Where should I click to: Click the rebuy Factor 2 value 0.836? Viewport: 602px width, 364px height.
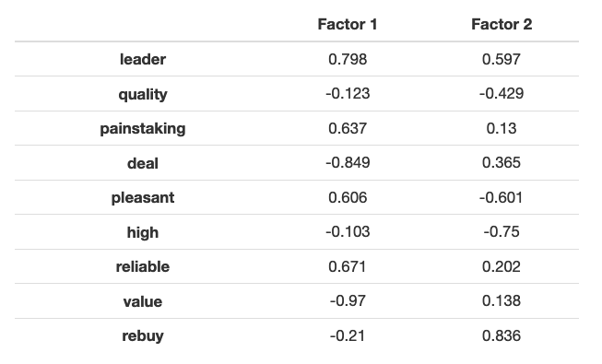click(502, 336)
